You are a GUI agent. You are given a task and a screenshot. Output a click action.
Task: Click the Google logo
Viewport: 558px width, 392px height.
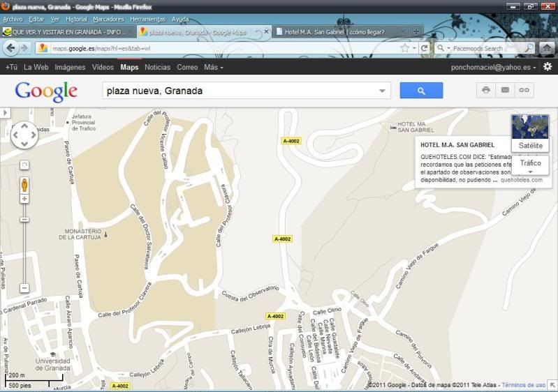[46, 91]
